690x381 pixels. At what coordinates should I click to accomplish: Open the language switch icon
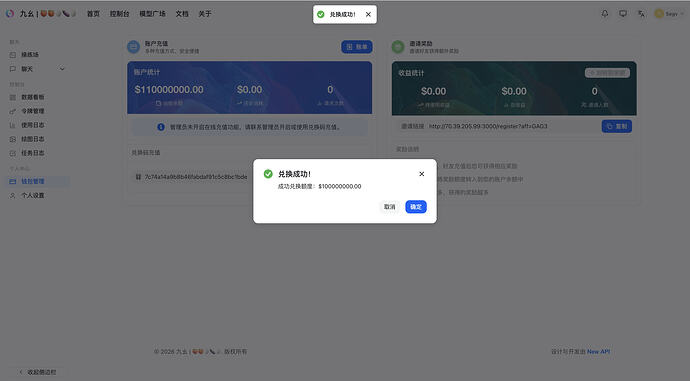[x=641, y=14]
